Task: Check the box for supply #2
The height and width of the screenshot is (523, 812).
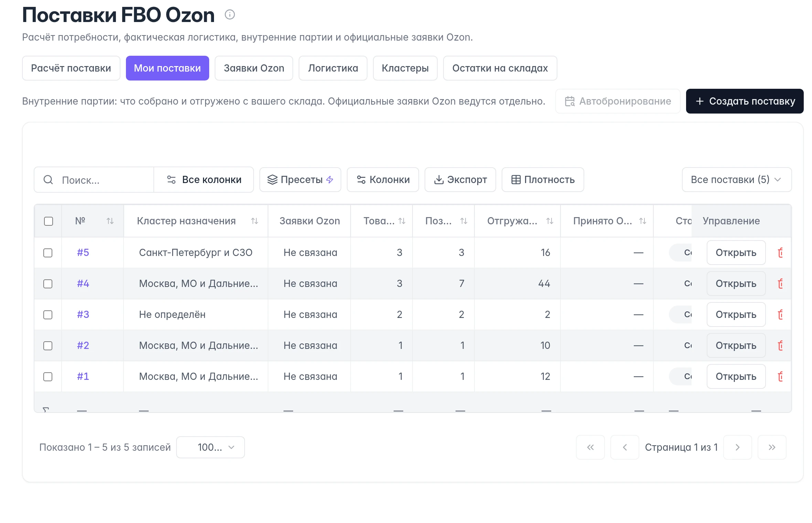Action: (48, 346)
